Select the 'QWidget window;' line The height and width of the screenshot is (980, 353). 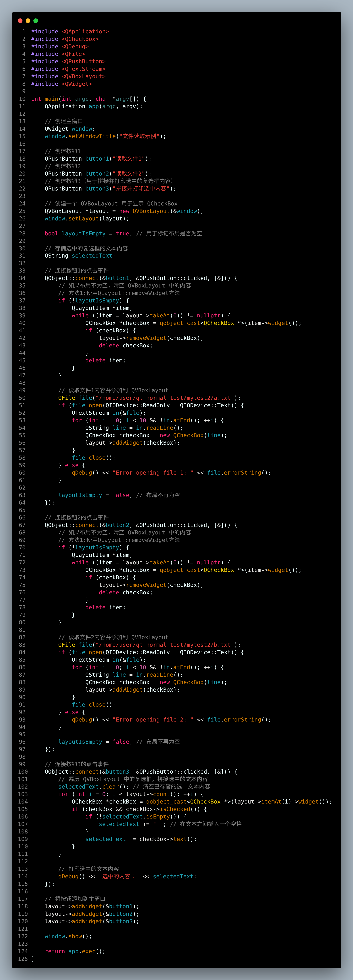coord(70,129)
